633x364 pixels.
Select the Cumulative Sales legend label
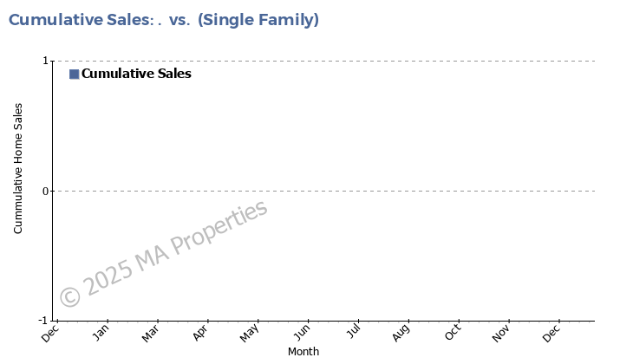click(136, 74)
